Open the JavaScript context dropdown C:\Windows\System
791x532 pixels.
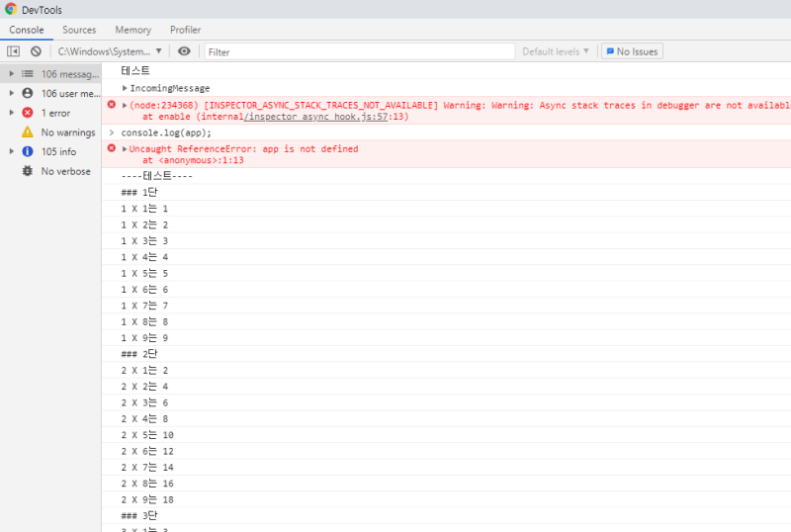[109, 51]
